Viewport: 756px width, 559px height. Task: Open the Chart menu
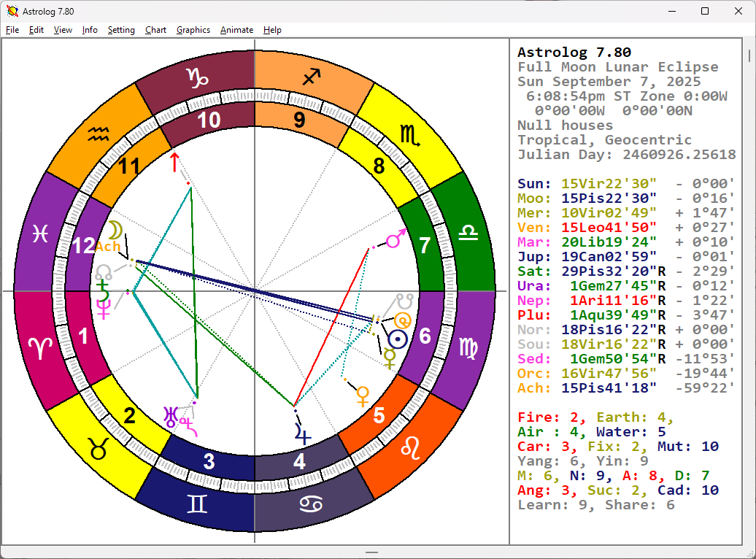[155, 30]
